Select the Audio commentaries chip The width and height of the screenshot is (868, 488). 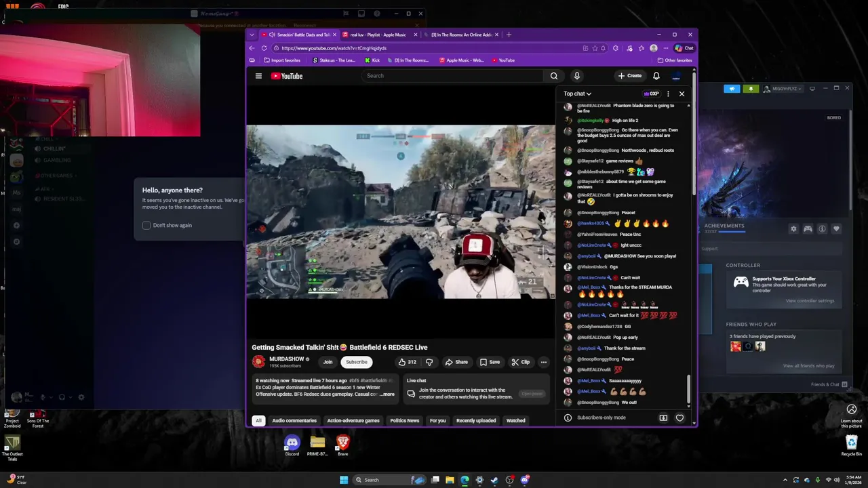(294, 420)
